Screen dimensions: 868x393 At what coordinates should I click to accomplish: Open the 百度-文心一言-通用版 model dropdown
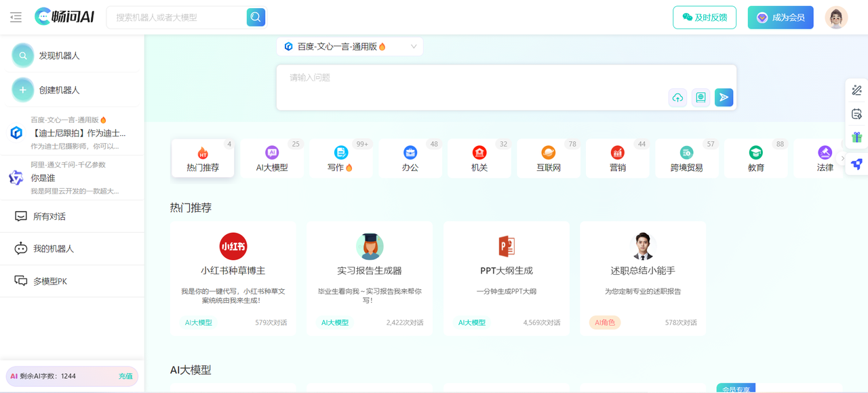pyautogui.click(x=350, y=47)
